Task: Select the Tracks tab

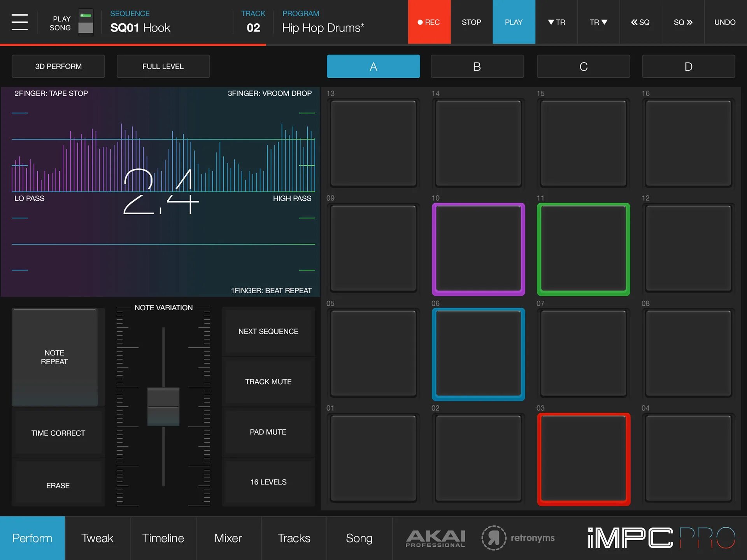Action: click(x=293, y=538)
